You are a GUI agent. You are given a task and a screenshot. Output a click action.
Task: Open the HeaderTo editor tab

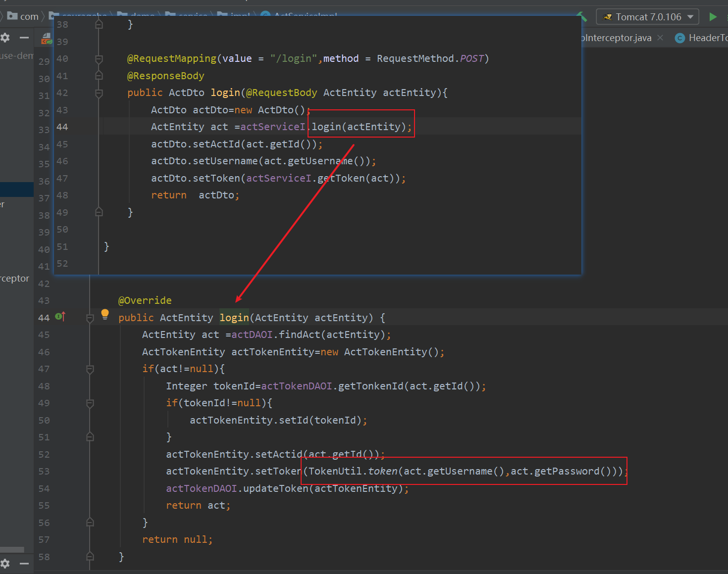coord(701,38)
